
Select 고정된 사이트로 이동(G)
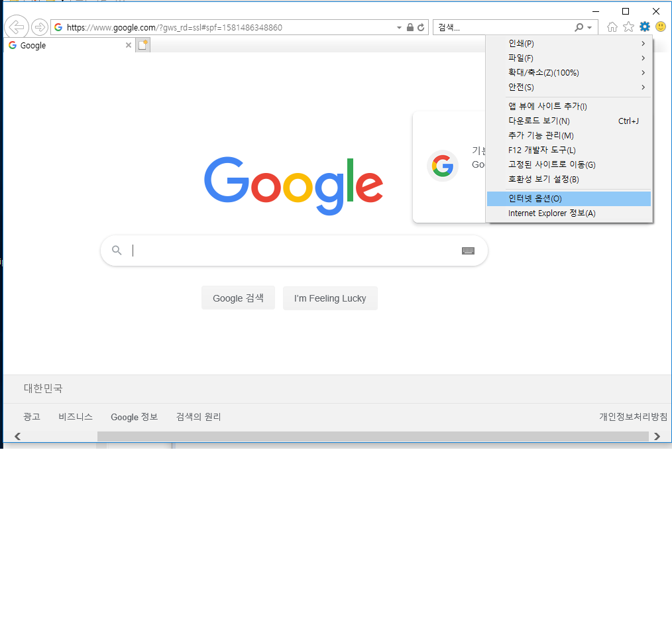(569, 164)
